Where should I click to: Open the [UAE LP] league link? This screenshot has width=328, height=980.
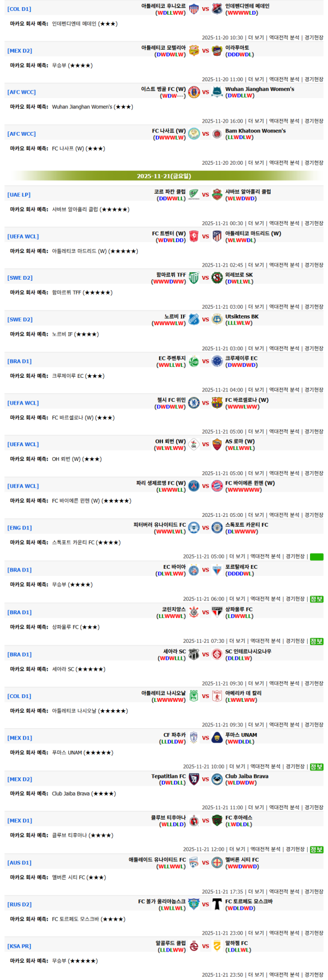click(19, 195)
